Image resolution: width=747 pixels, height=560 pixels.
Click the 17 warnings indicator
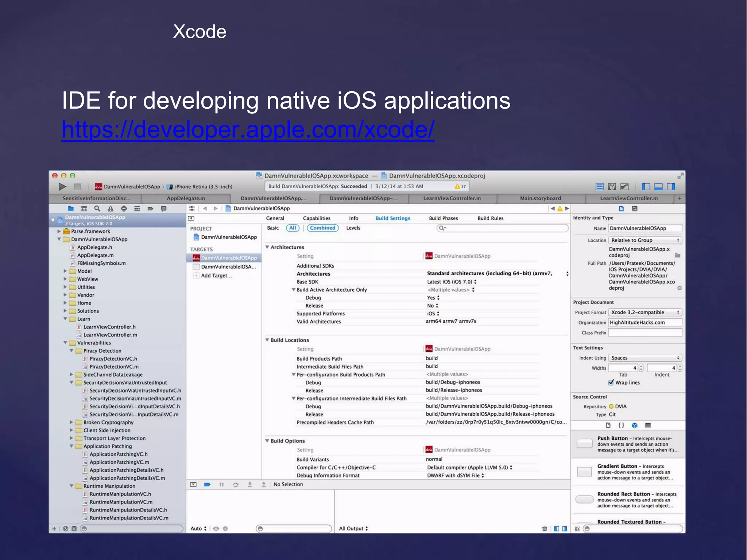coord(460,186)
